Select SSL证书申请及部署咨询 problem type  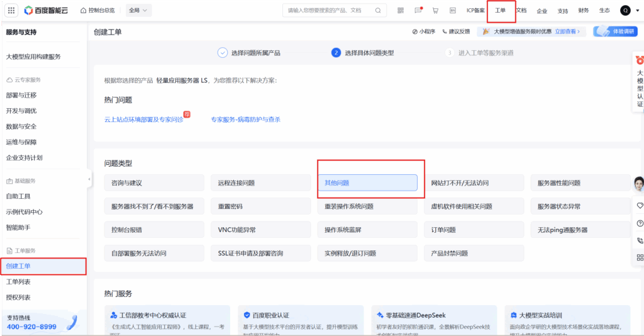pyautogui.click(x=261, y=253)
